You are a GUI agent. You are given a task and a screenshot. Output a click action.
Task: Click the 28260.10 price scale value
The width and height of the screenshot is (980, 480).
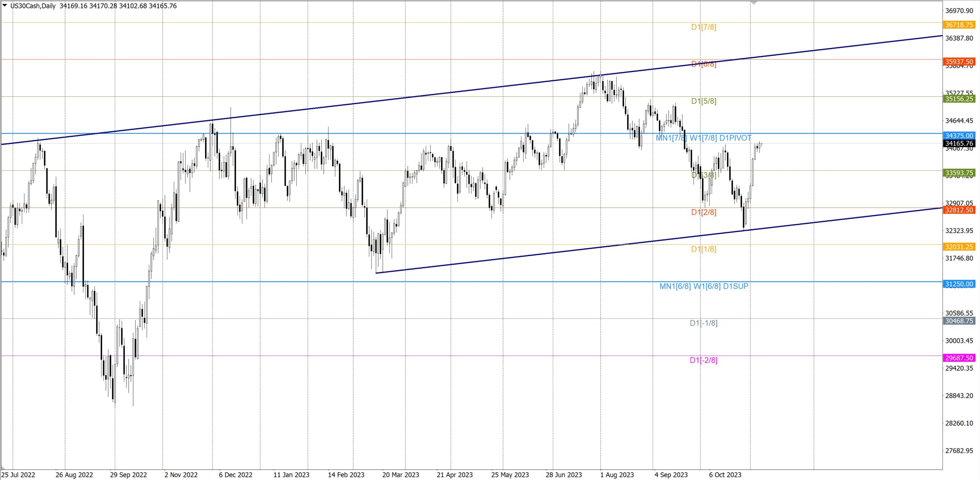[x=959, y=423]
